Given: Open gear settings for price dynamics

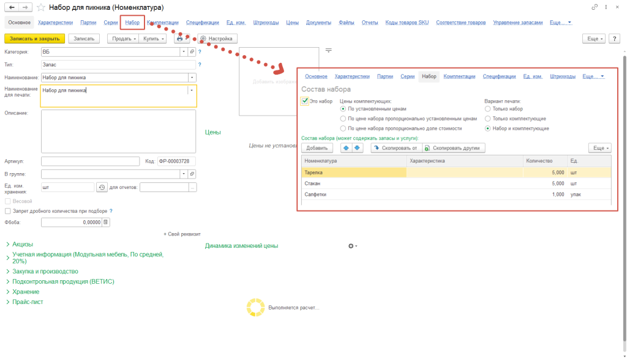Looking at the screenshot, I should pos(351,246).
